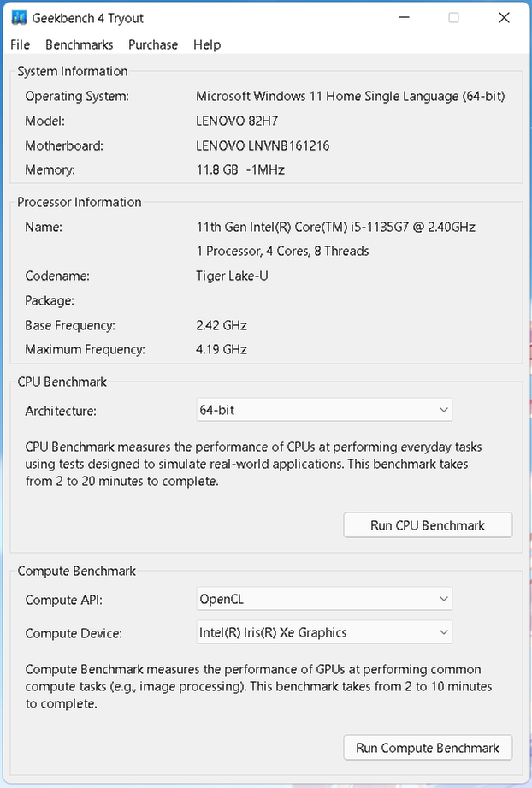This screenshot has width=532, height=788.
Task: Select text 1 Processor, 4 Cores, 8 Threads
Action: pyautogui.click(x=282, y=252)
